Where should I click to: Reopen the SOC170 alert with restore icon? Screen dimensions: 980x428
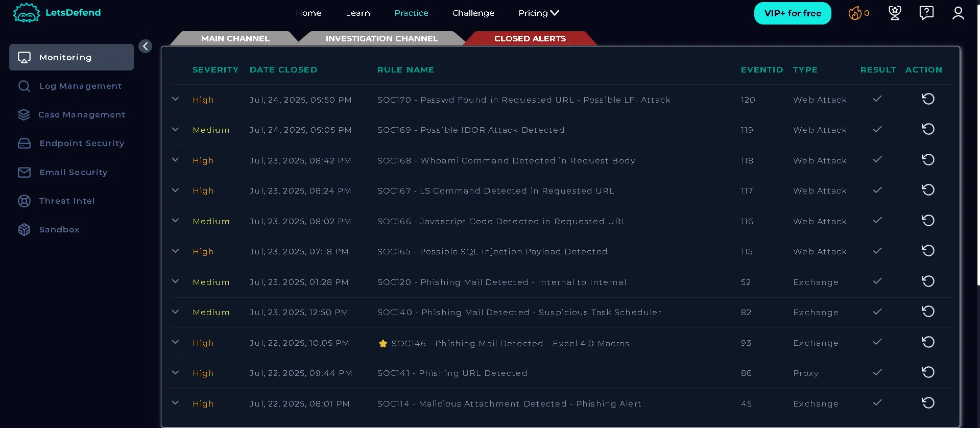tap(928, 99)
